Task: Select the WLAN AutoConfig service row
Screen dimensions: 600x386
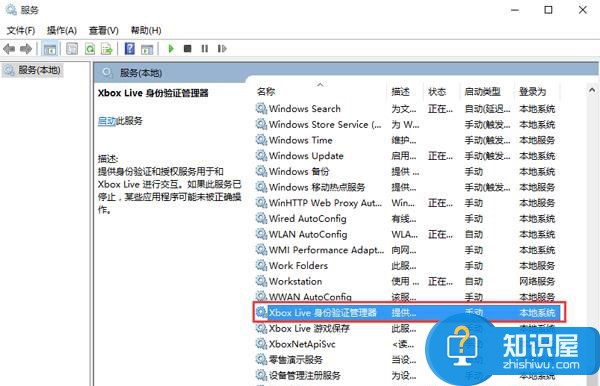Action: tap(407, 234)
